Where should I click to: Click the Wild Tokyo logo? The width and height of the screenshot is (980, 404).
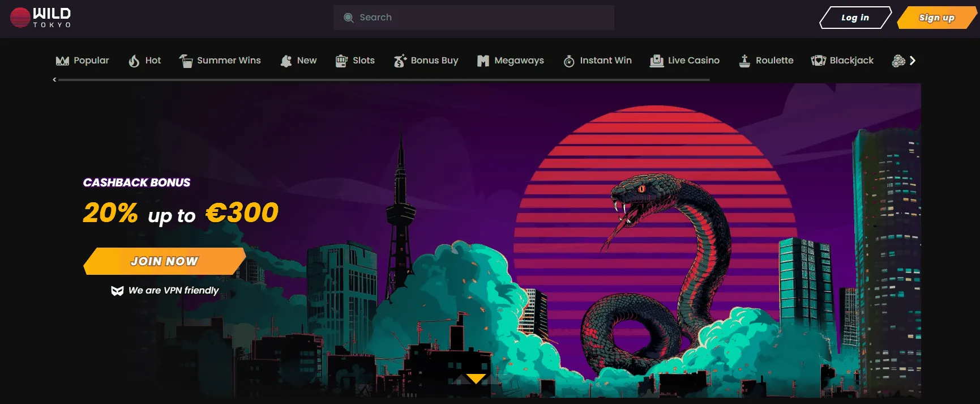pyautogui.click(x=41, y=18)
